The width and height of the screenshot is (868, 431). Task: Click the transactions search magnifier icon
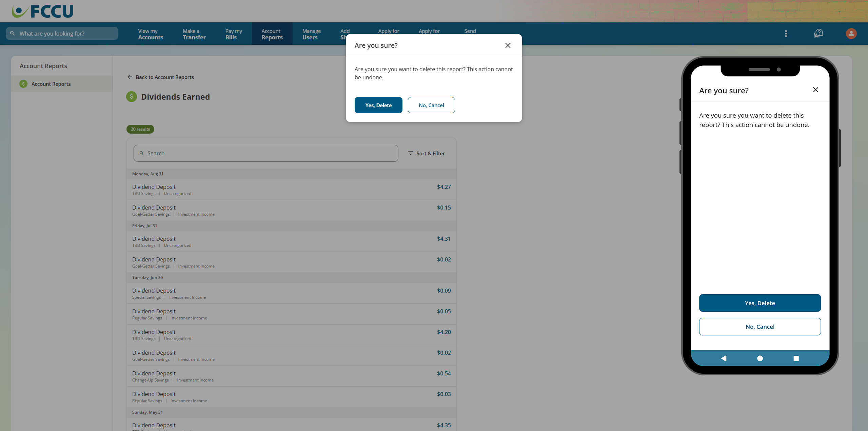(142, 153)
